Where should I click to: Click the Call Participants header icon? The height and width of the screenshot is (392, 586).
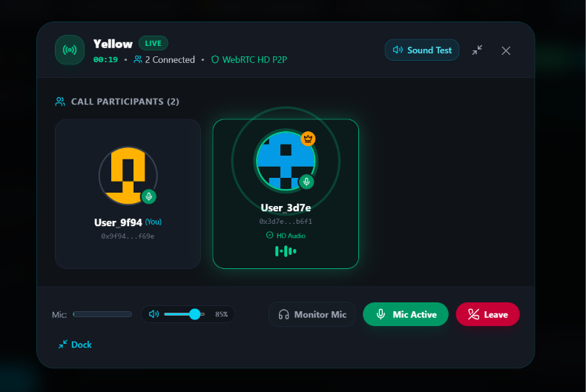click(60, 102)
